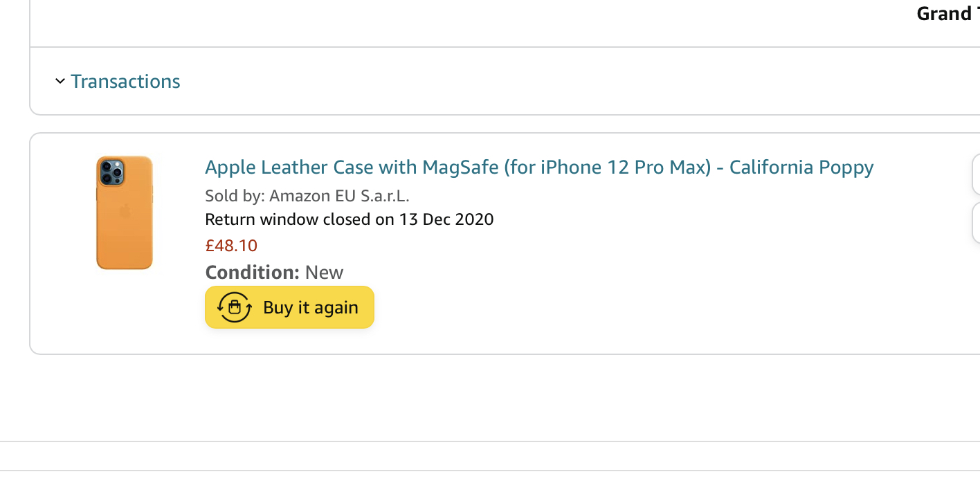The width and height of the screenshot is (980, 483).
Task: Open the Transactions section link
Action: tap(125, 82)
